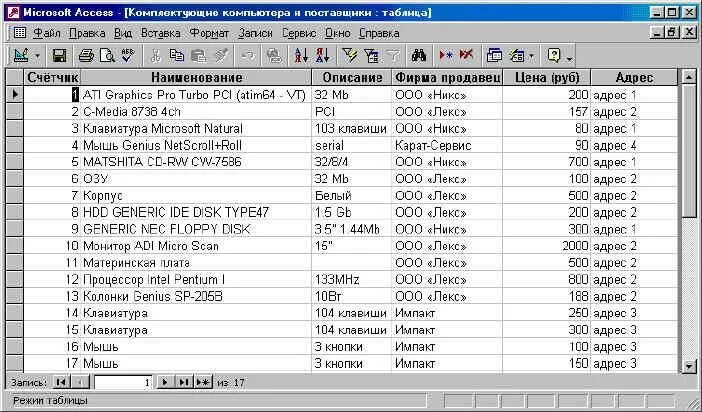Open the Файл menu
702x412 pixels.
47,33
